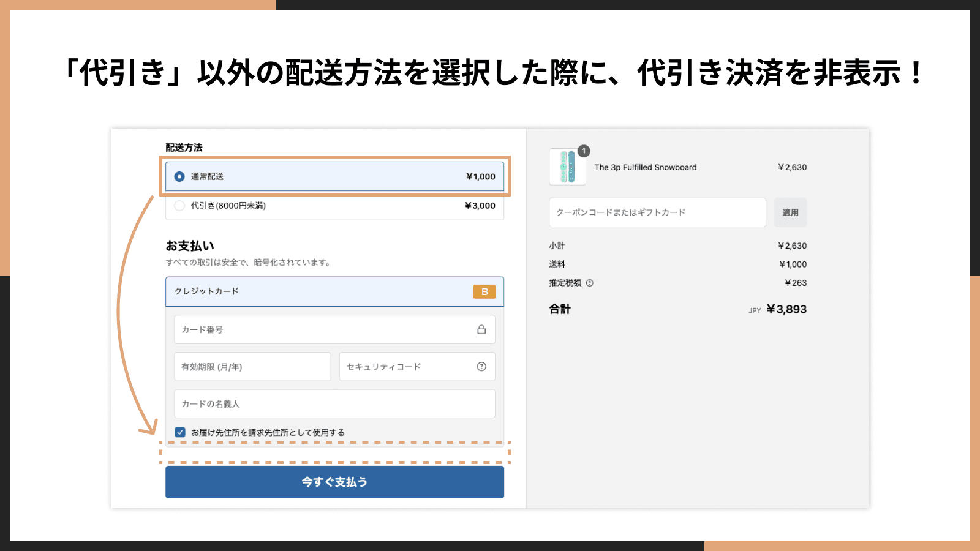
Task: Click the お支払い section heading
Action: click(x=190, y=246)
